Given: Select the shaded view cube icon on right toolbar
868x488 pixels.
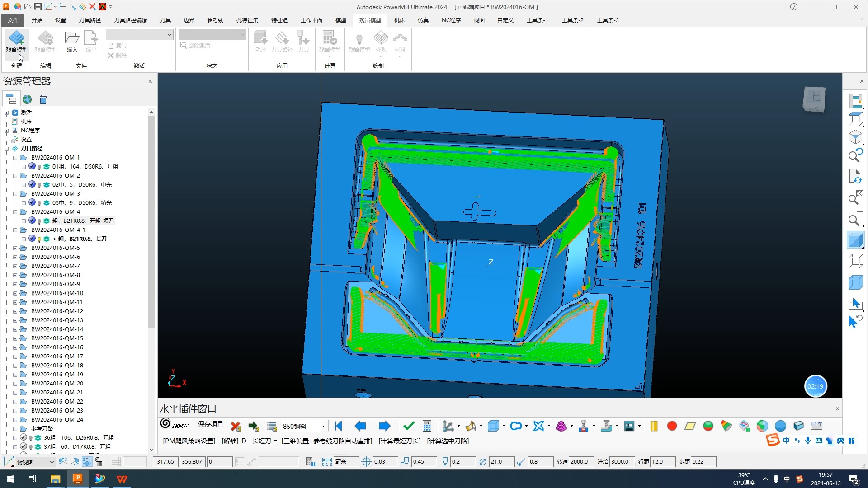Looking at the screenshot, I should (855, 240).
